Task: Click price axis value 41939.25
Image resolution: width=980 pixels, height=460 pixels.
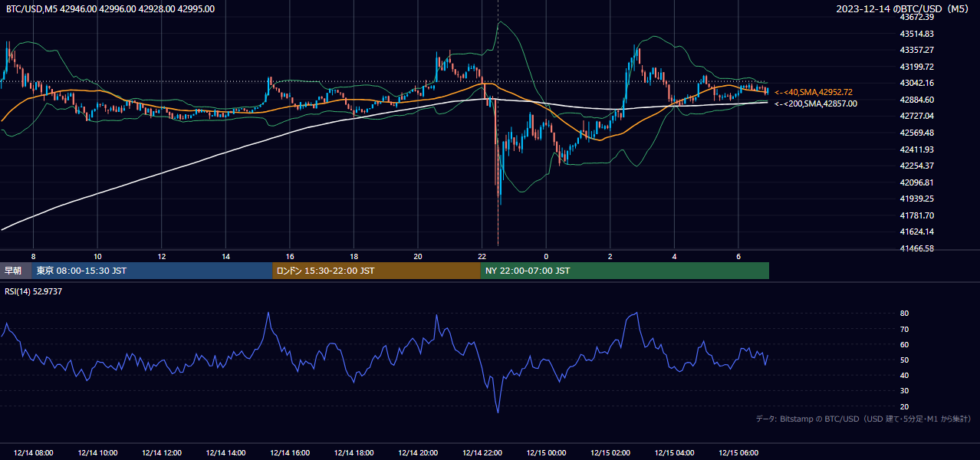Action: 916,199
